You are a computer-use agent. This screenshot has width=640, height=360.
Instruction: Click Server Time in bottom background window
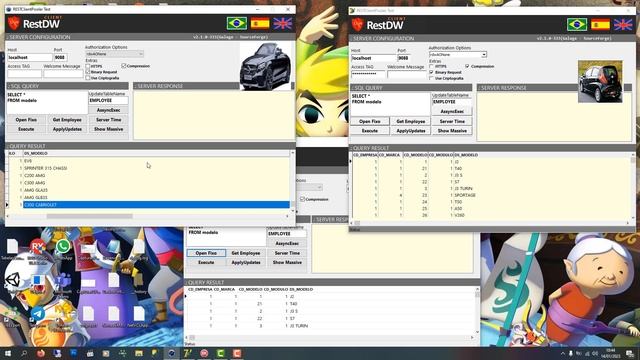pos(287,253)
